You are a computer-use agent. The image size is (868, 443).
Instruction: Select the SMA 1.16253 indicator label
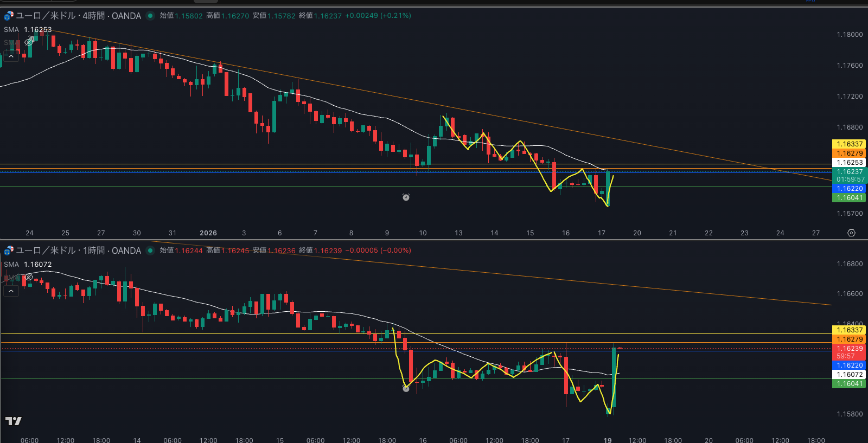(28, 30)
